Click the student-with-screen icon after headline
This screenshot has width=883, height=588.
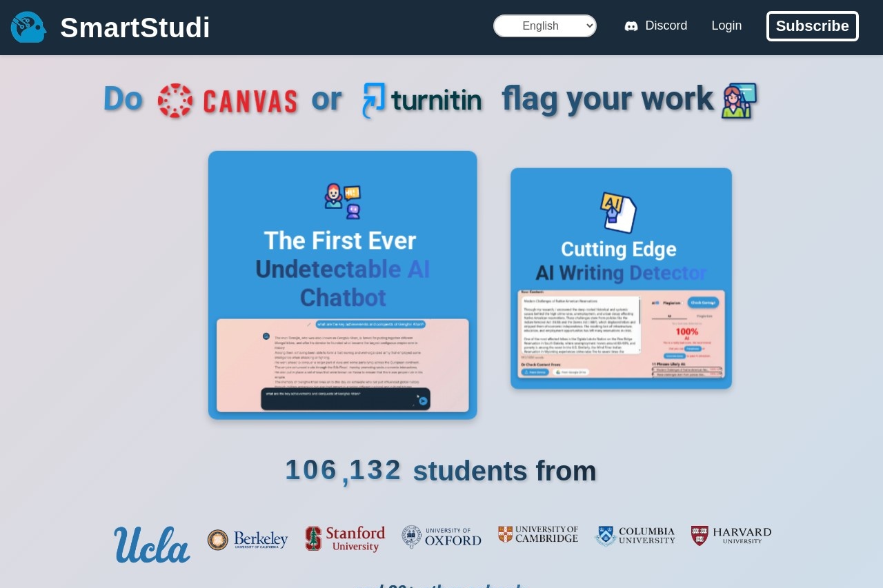pyautogui.click(x=739, y=101)
